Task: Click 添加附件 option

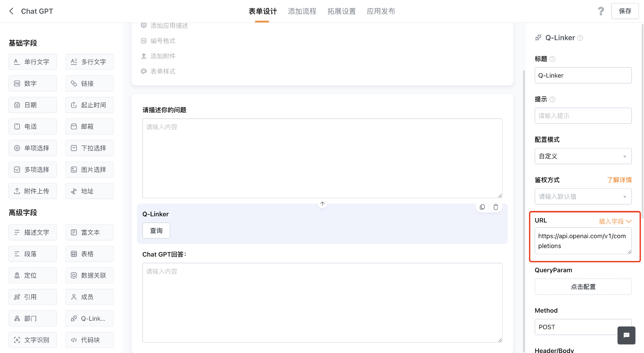Action: click(158, 56)
